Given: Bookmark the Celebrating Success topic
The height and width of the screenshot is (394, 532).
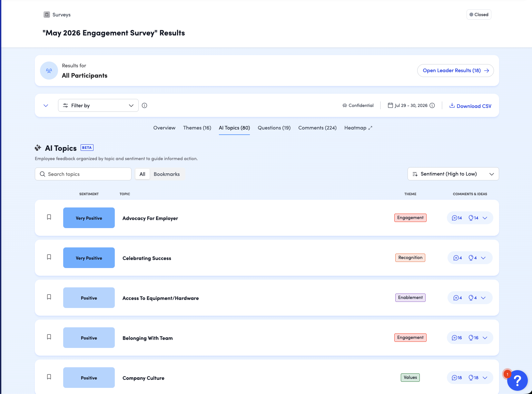Looking at the screenshot, I should pos(49,257).
